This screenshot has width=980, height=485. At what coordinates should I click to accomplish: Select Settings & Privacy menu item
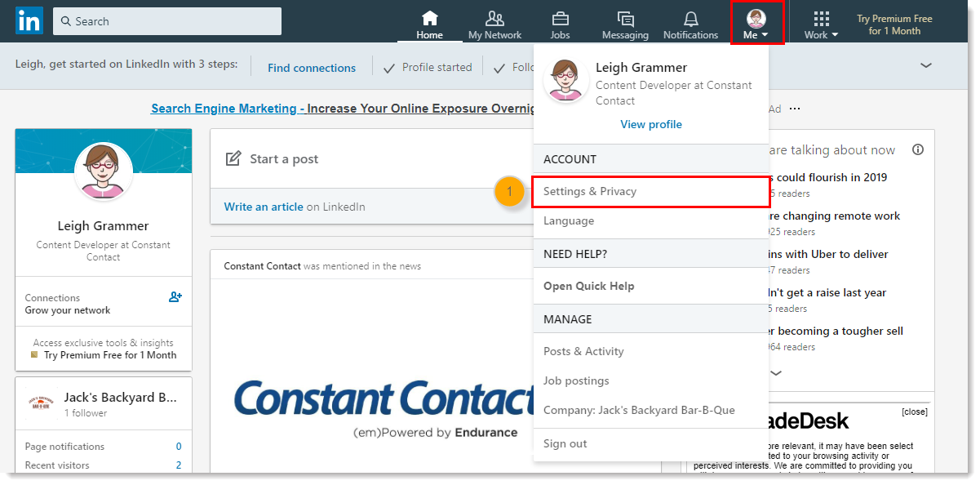[x=650, y=191]
